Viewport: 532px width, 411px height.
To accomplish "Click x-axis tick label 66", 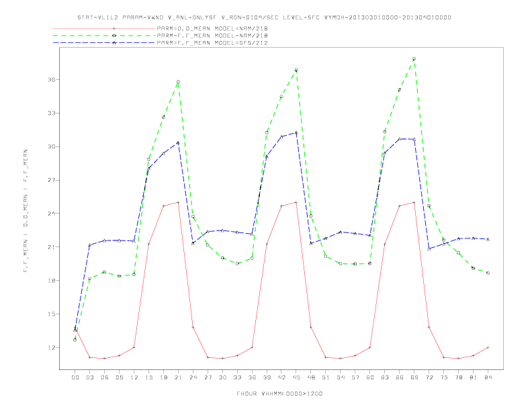I will coord(400,377).
